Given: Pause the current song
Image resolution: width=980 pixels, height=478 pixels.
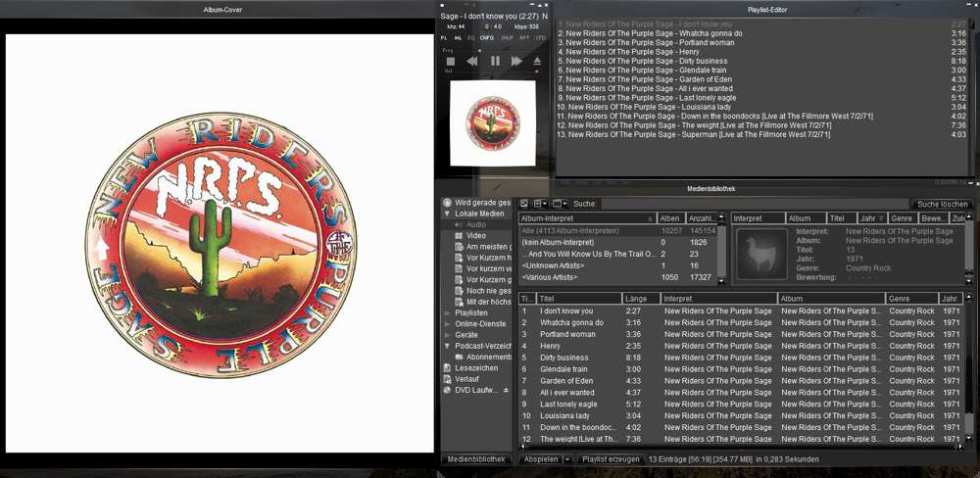Looking at the screenshot, I should click(495, 61).
